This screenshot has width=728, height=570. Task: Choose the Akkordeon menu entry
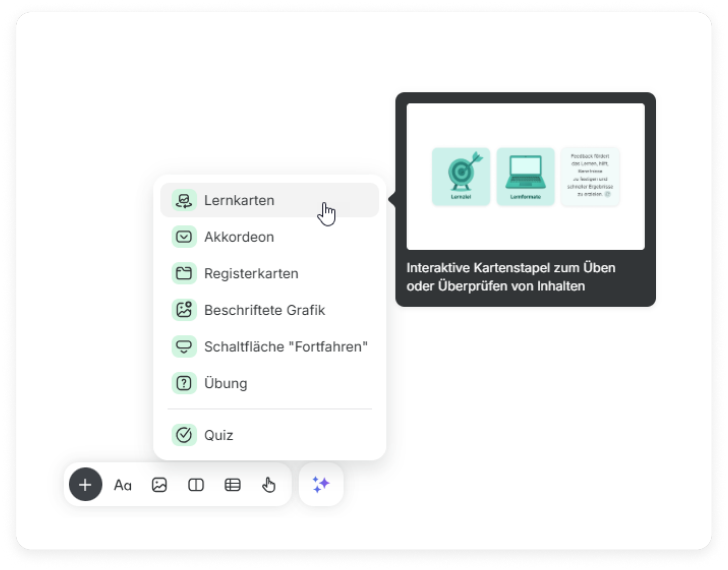click(239, 237)
